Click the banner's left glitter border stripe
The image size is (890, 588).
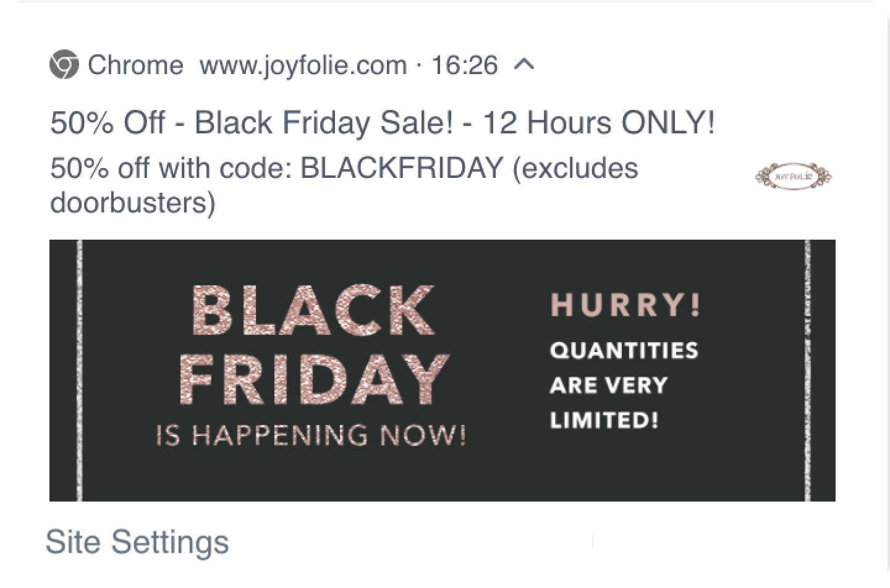[79, 371]
